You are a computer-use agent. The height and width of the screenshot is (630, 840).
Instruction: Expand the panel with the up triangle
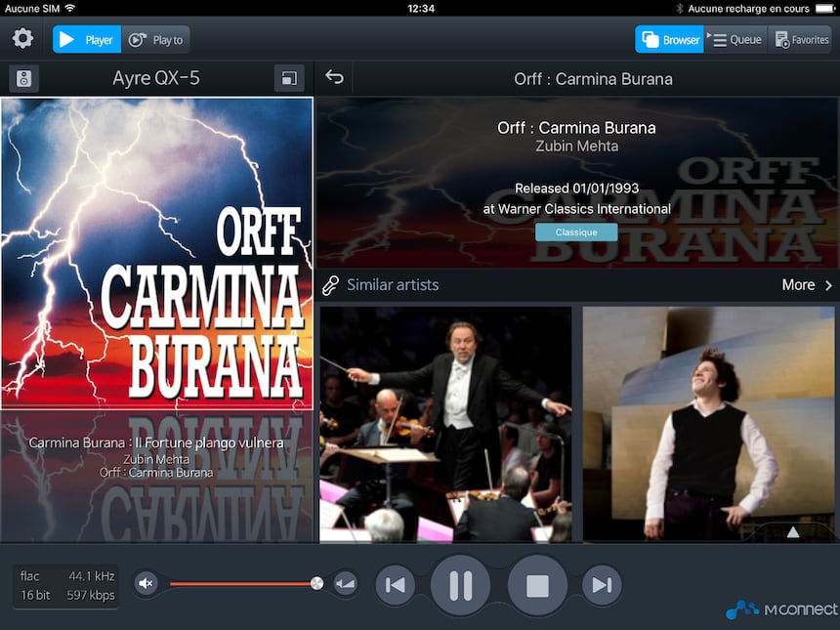[x=793, y=532]
